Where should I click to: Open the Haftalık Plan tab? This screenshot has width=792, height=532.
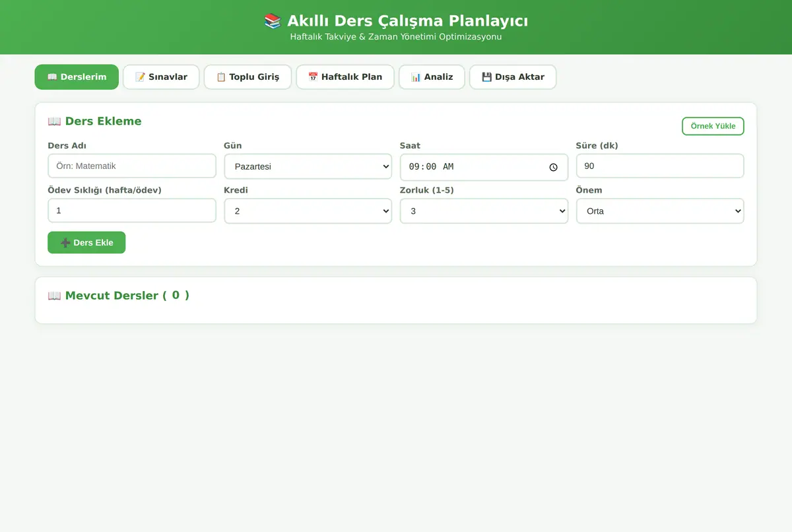[x=345, y=77]
